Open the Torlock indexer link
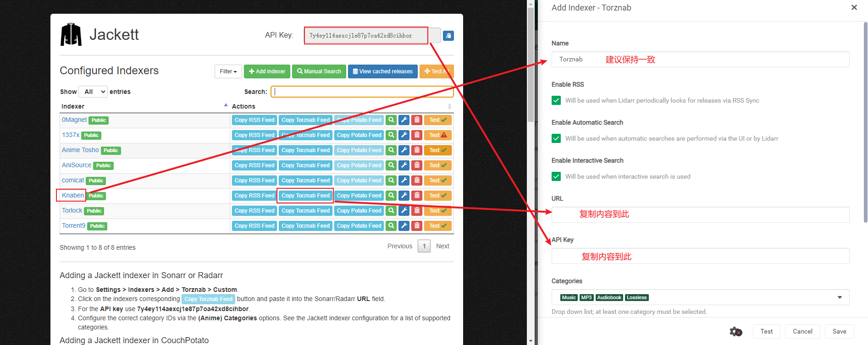This screenshot has width=868, height=345. click(x=72, y=210)
